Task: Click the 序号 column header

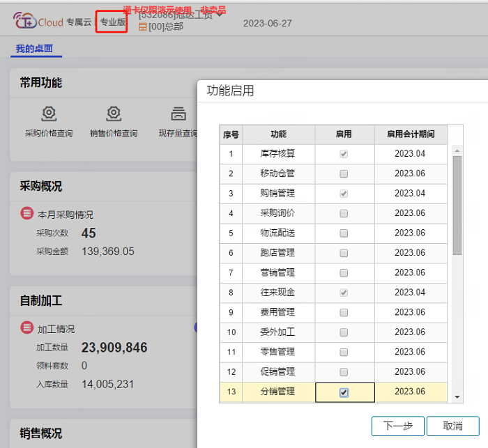Action: pos(231,134)
